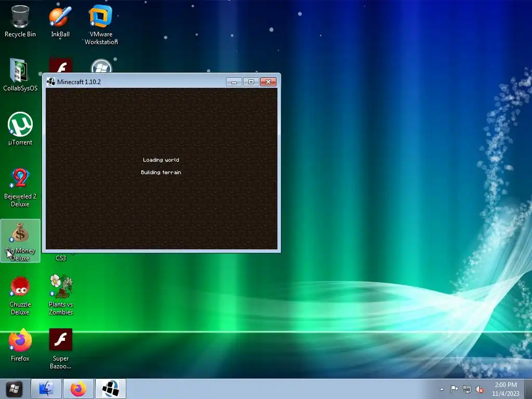This screenshot has width=532, height=399.
Task: Click the Minecraft 1.10.2 title text
Action: [79, 82]
